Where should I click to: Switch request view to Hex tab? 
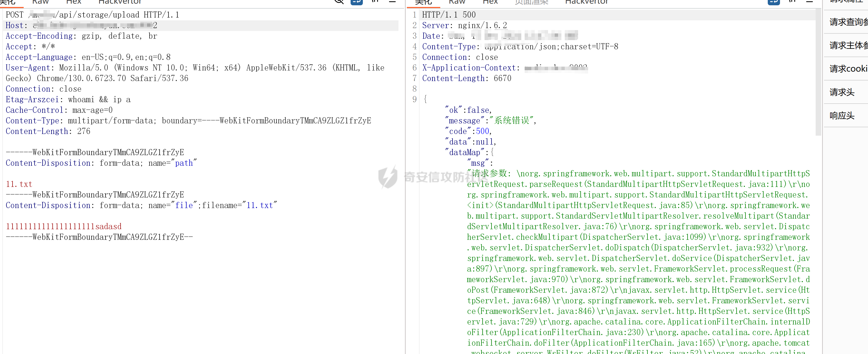(x=74, y=2)
